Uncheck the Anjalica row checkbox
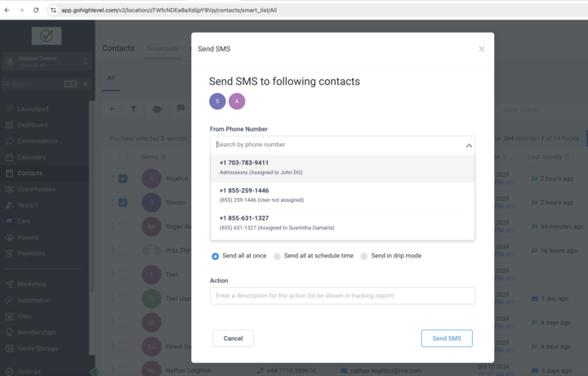Image resolution: width=588 pixels, height=376 pixels. [x=122, y=178]
